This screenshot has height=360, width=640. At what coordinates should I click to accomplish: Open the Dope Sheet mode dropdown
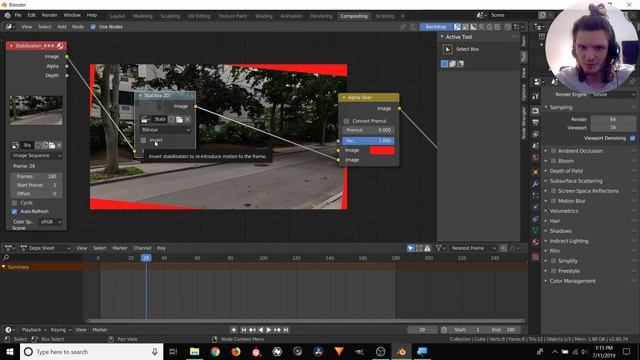pos(45,248)
